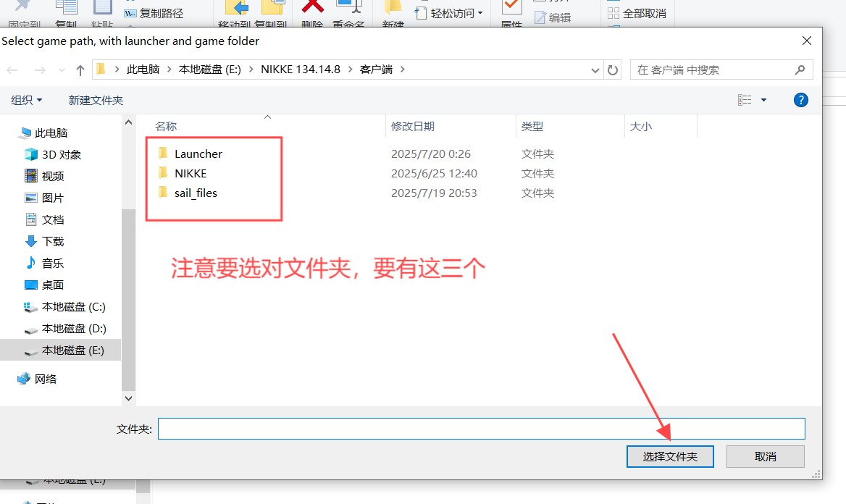The height and width of the screenshot is (504, 846).
Task: Open Help via the blue question mark icon
Action: pos(800,100)
